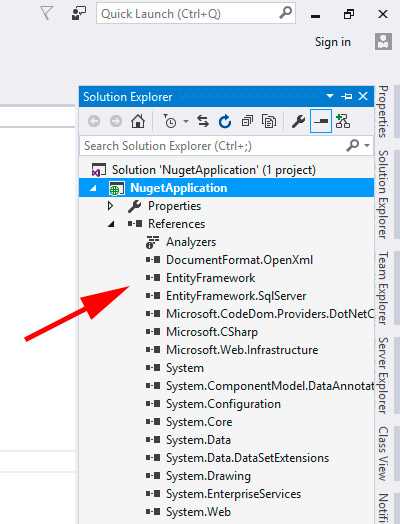The width and height of the screenshot is (400, 524).
Task: Toggle Sync with Active Document
Action: [203, 121]
